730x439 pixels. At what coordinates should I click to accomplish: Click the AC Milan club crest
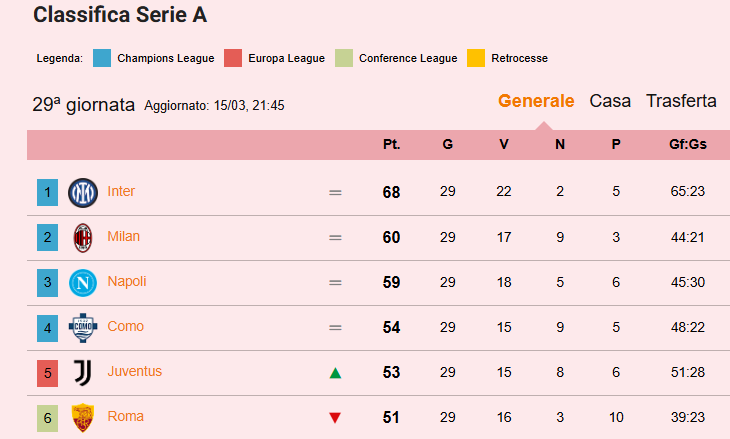pos(82,238)
